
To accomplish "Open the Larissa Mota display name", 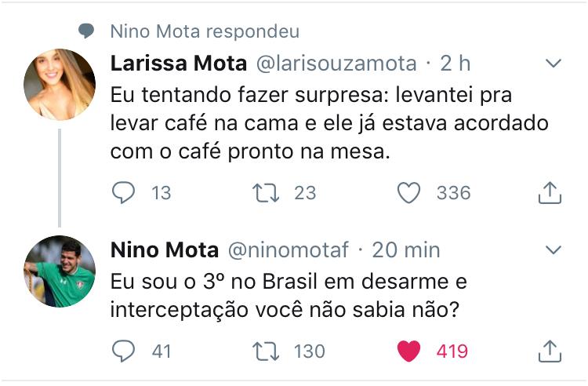I will [179, 63].
